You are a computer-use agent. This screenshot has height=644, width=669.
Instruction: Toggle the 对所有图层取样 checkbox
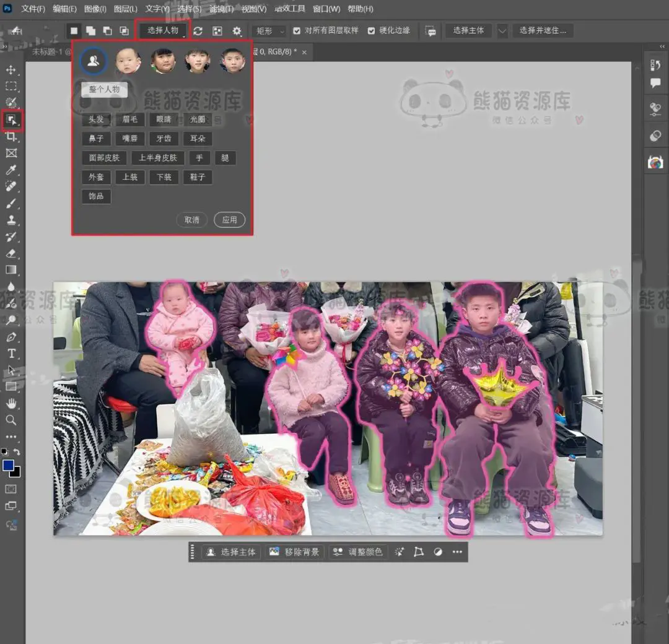click(297, 31)
